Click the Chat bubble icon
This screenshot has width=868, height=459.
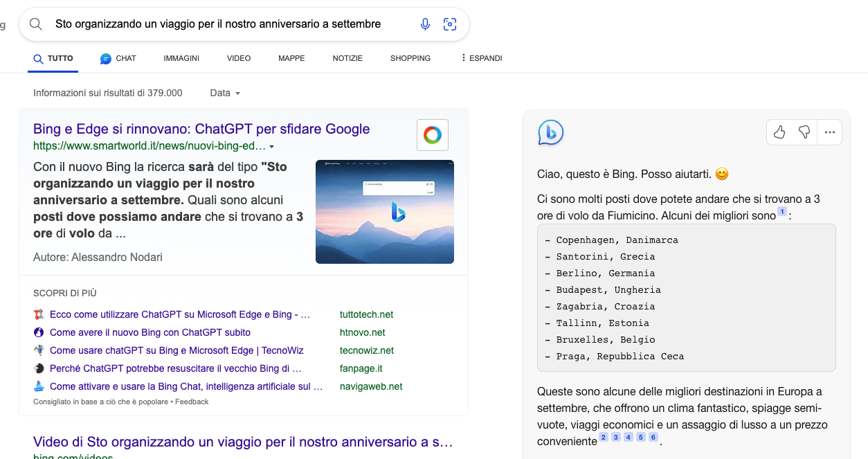(106, 59)
